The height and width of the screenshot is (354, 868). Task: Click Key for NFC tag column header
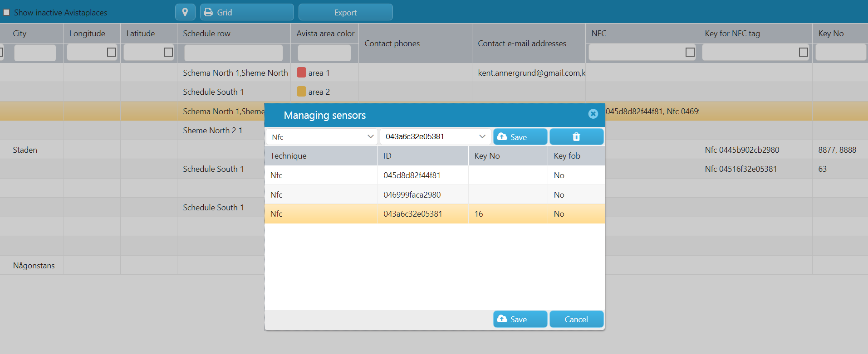pos(755,34)
